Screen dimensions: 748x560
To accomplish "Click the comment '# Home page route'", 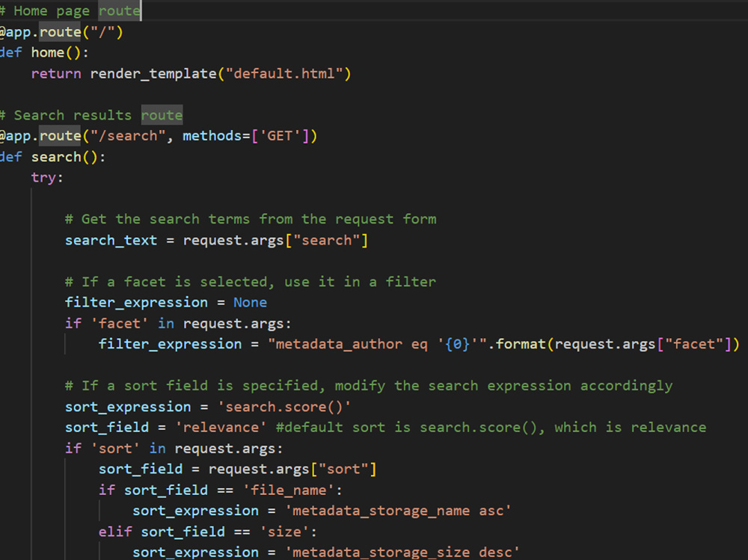I will click(x=70, y=10).
